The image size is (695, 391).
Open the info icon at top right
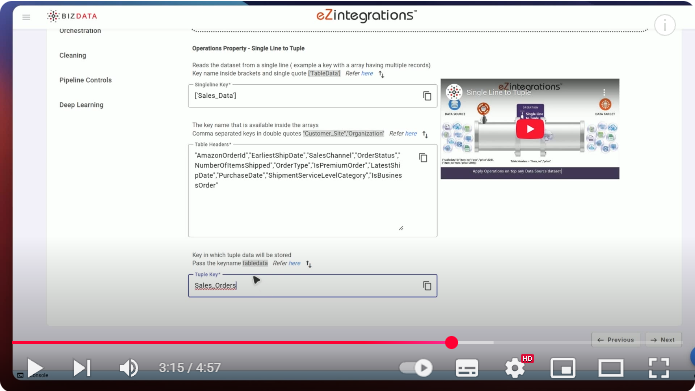(664, 25)
